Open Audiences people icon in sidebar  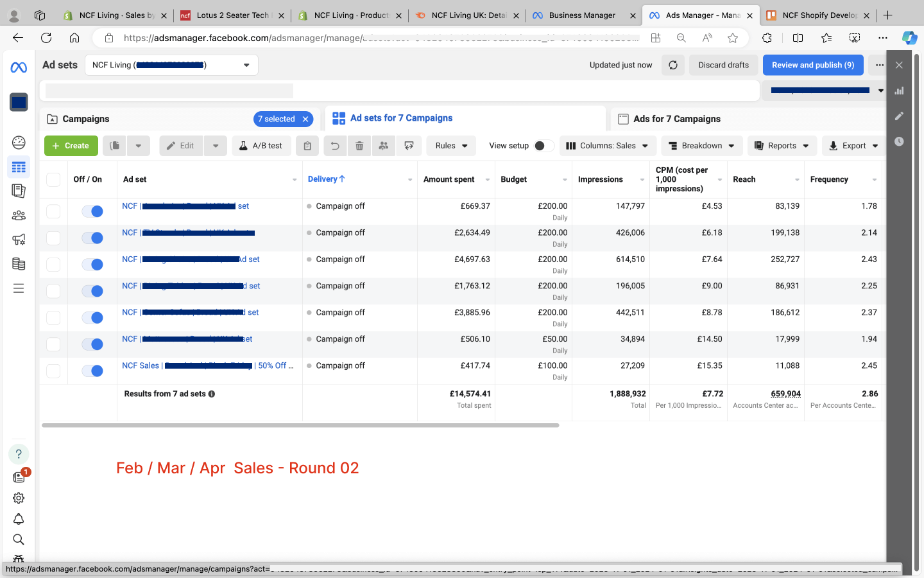(19, 215)
